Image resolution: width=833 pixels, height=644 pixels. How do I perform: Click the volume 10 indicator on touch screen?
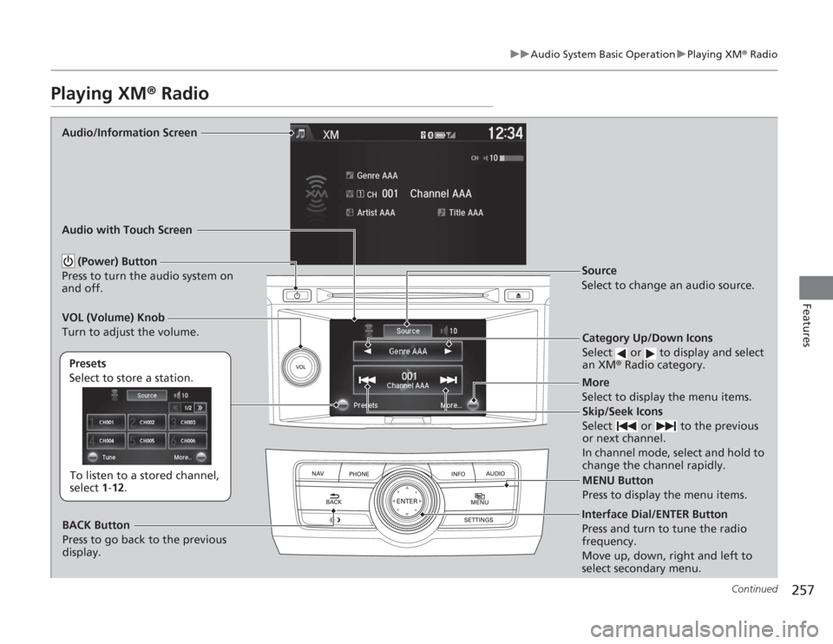[449, 331]
